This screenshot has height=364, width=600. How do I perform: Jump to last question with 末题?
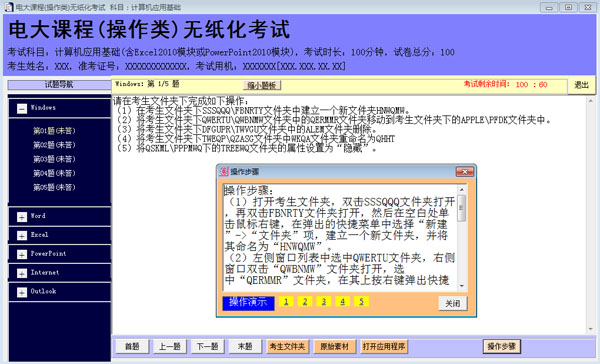245,347
